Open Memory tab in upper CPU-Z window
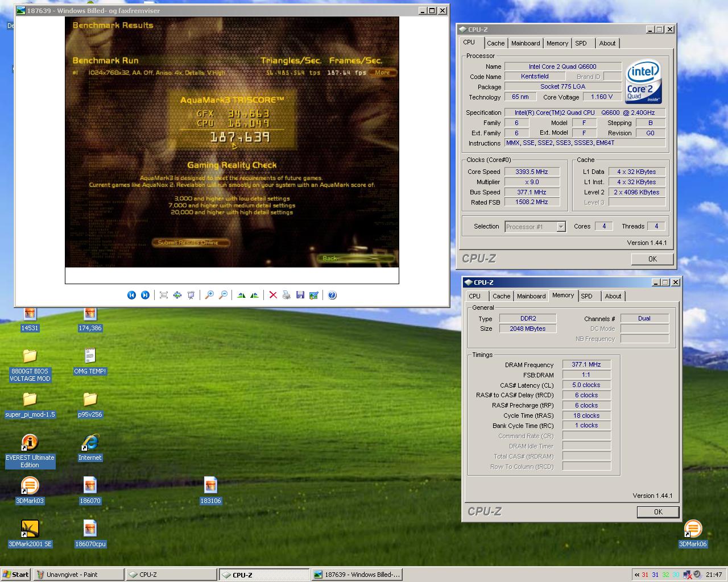Image resolution: width=728 pixels, height=582 pixels. pos(557,43)
